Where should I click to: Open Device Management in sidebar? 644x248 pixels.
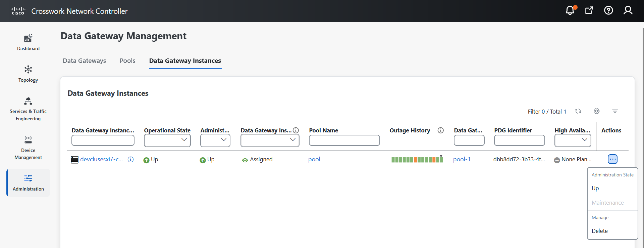pos(28,147)
